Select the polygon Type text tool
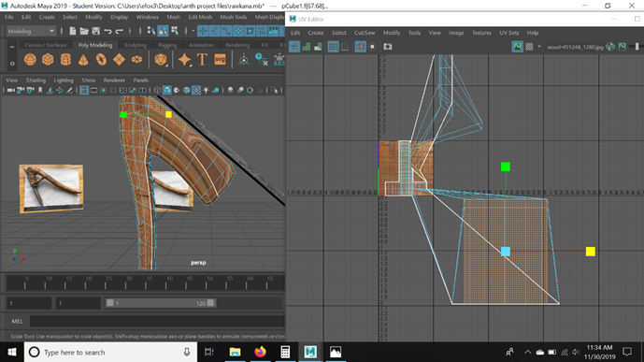 [202, 60]
